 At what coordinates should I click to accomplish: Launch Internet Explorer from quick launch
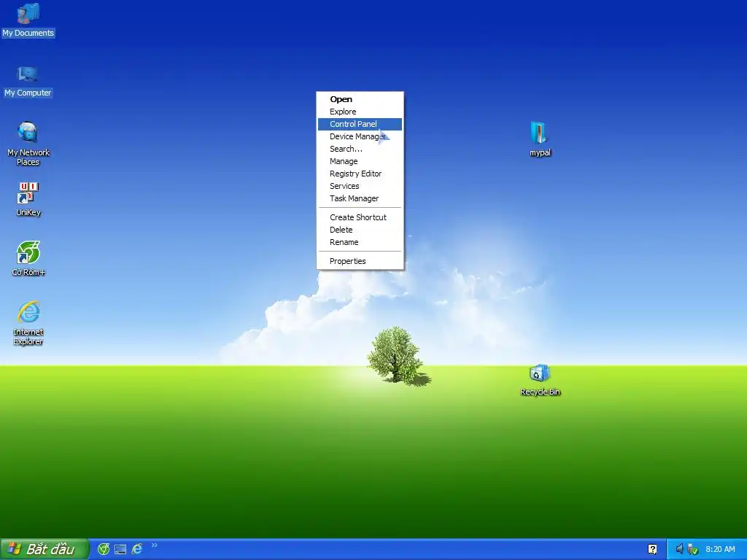coord(137,549)
